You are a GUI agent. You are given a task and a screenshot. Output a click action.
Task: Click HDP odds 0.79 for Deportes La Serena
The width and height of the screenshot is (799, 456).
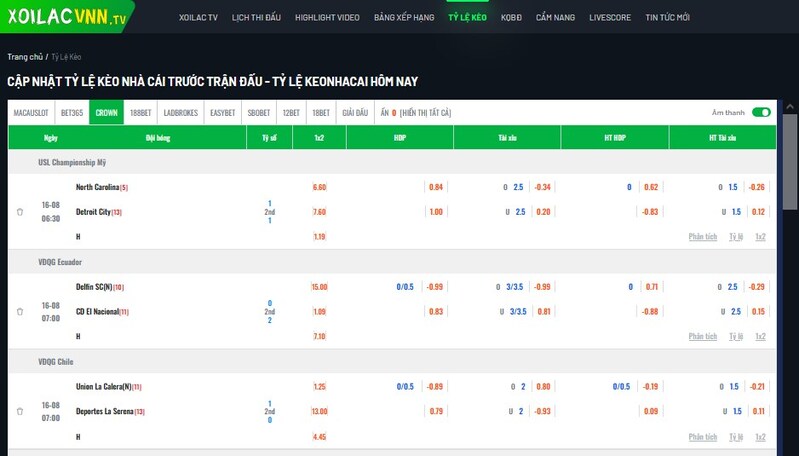coord(436,411)
